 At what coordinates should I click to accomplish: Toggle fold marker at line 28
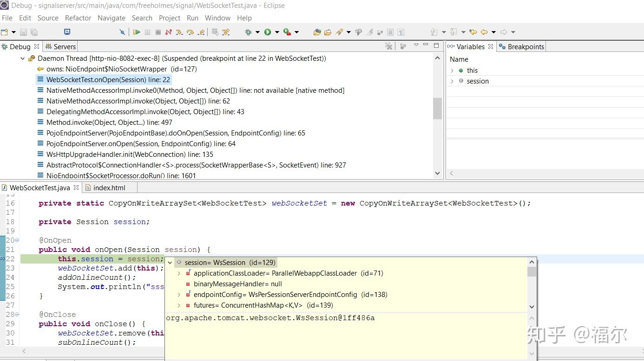[x=17, y=315]
